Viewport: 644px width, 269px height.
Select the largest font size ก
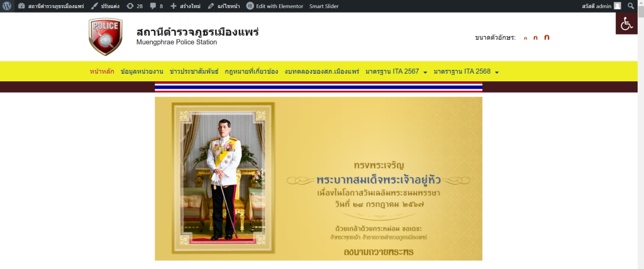point(547,37)
